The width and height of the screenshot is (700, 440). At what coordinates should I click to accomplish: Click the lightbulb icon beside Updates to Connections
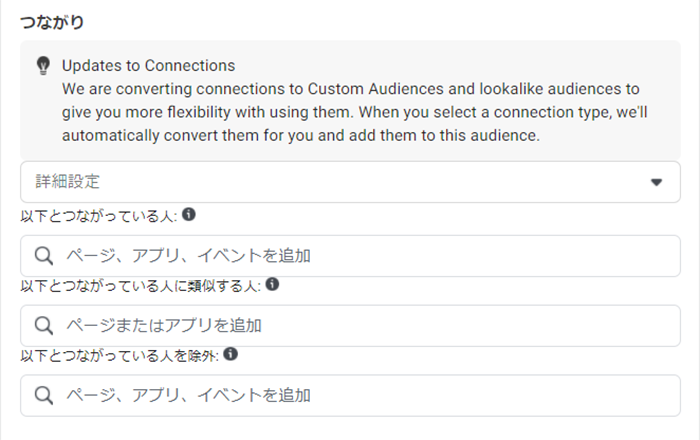43,66
